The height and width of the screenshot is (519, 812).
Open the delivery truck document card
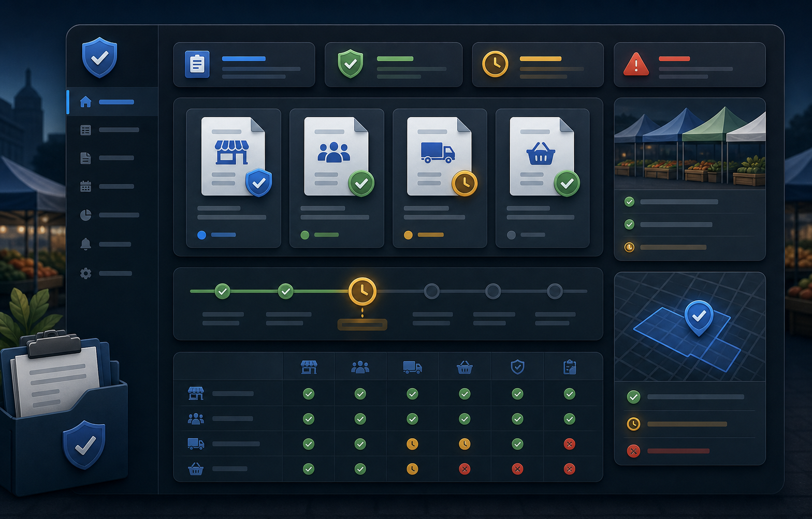click(x=440, y=178)
